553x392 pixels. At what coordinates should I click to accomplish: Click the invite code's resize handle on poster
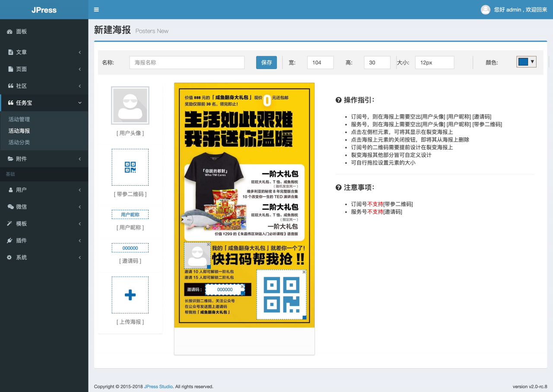pos(243,293)
